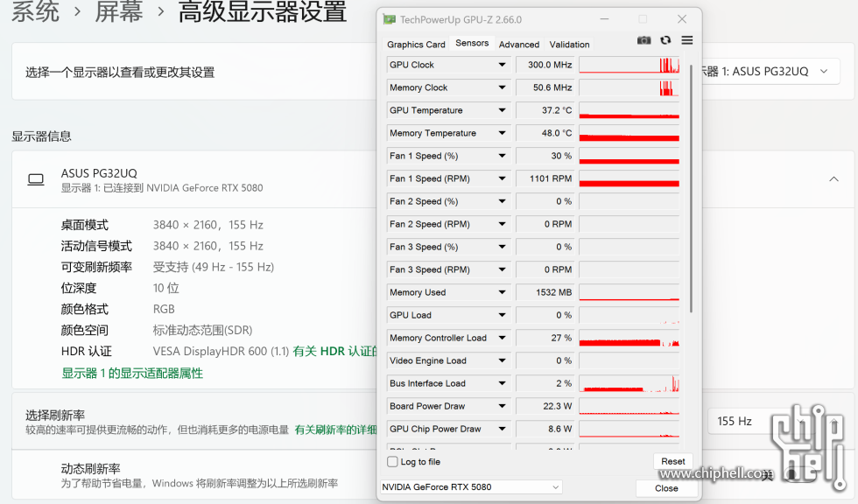This screenshot has width=858, height=504.
Task: Open the 有关刷新率的详细 link
Action: click(x=335, y=430)
